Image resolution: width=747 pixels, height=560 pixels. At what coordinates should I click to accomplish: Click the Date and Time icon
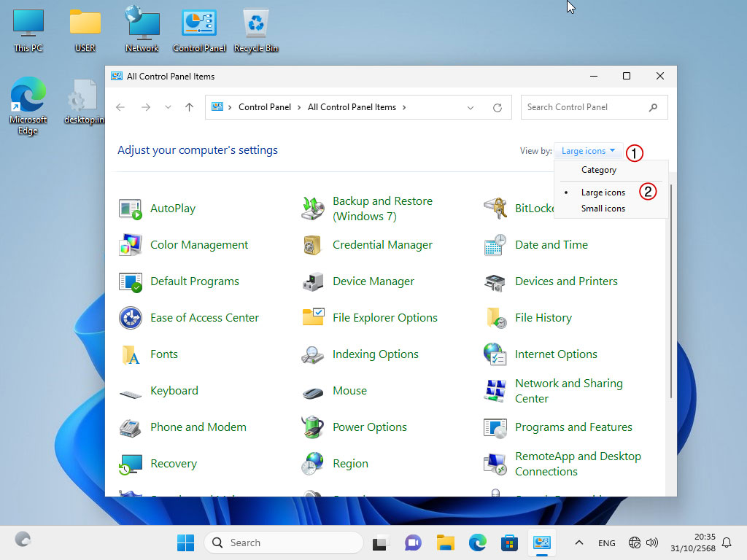pos(495,245)
